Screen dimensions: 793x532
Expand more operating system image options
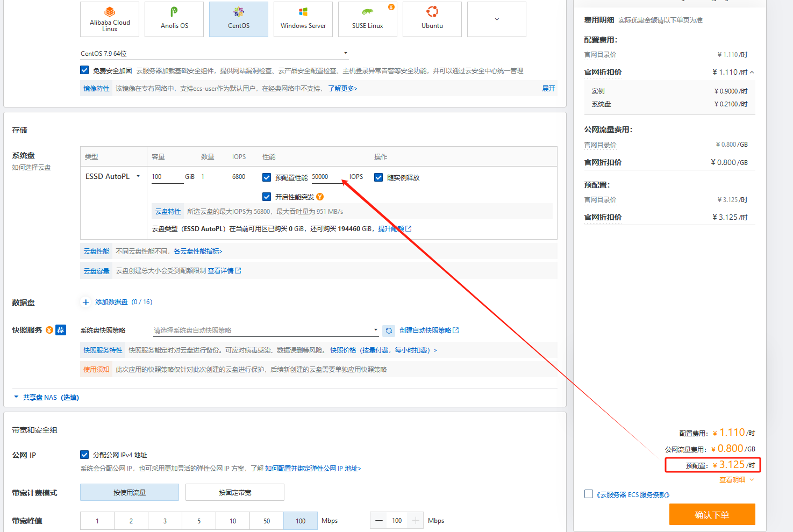497,19
